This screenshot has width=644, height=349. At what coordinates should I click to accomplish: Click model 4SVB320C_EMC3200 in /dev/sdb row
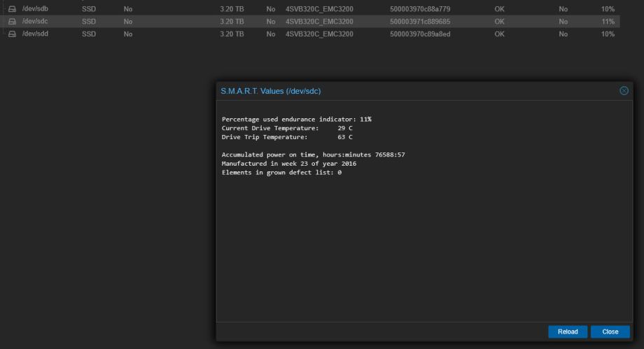(x=319, y=9)
